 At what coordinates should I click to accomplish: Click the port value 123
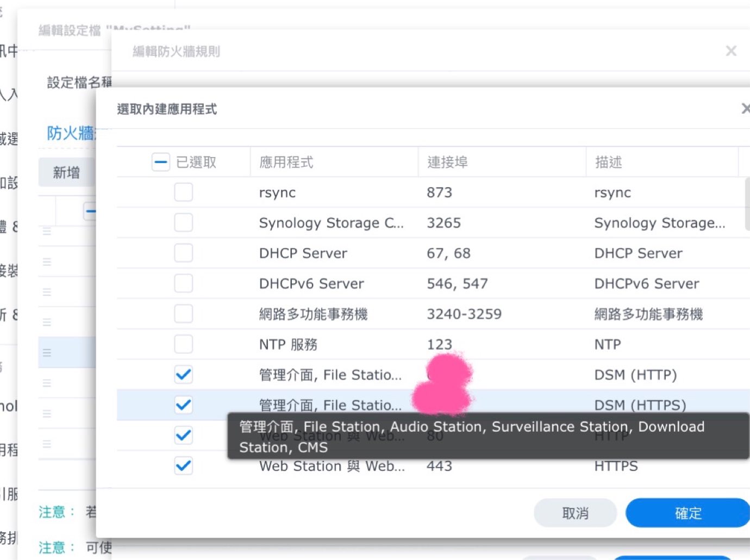(440, 345)
